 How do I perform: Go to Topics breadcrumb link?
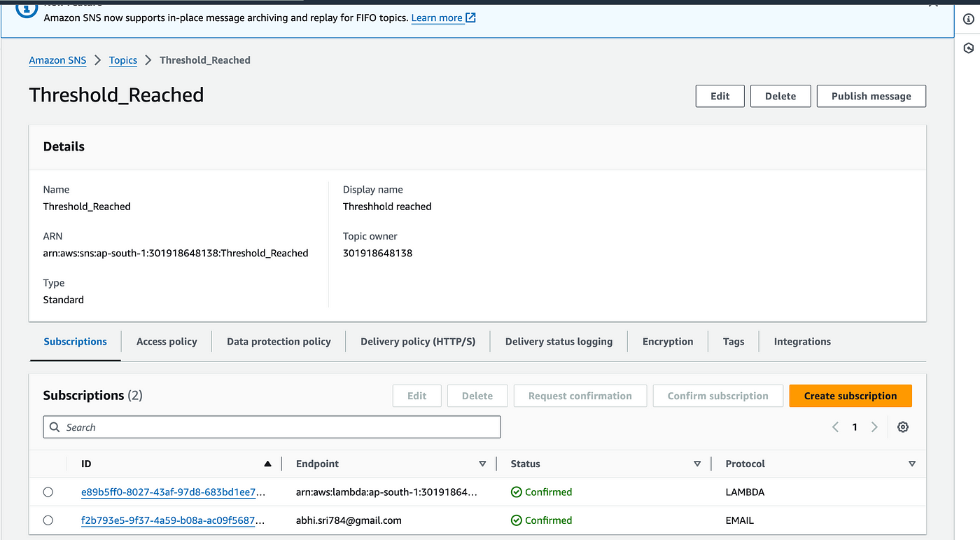point(123,60)
